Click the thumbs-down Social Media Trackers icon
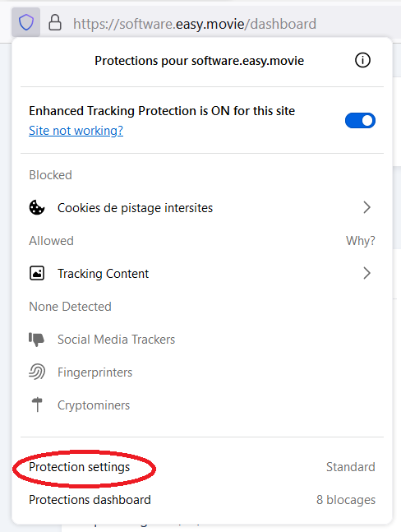Screen dimensions: 401x532 coord(37,340)
